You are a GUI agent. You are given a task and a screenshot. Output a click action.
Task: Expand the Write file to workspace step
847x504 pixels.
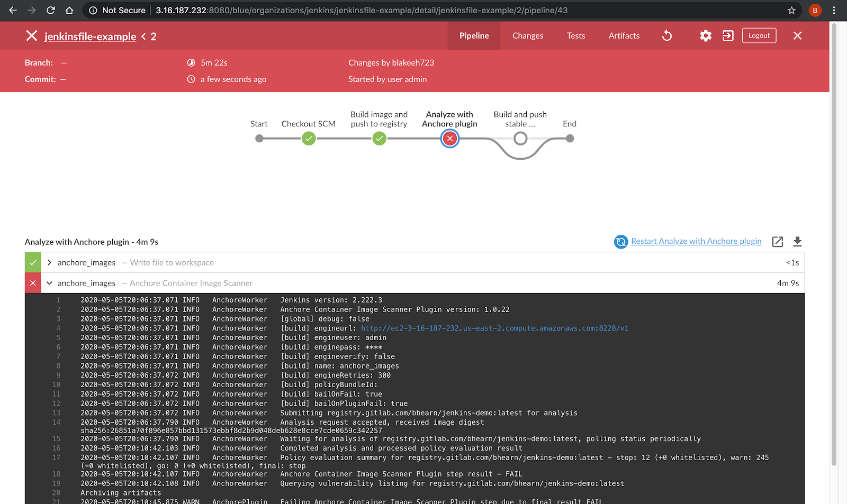(49, 262)
